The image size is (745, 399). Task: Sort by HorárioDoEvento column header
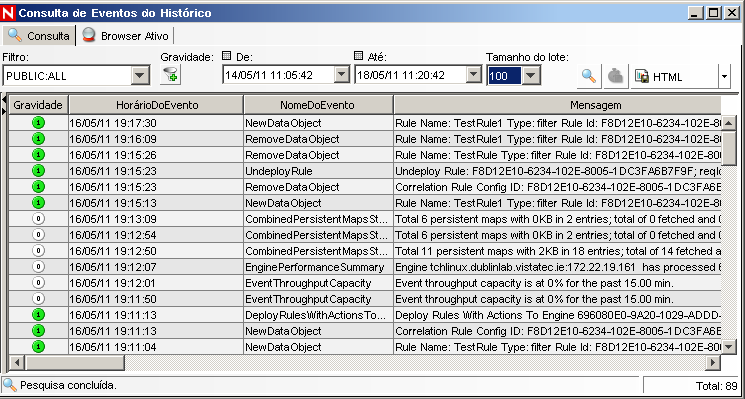(156, 104)
